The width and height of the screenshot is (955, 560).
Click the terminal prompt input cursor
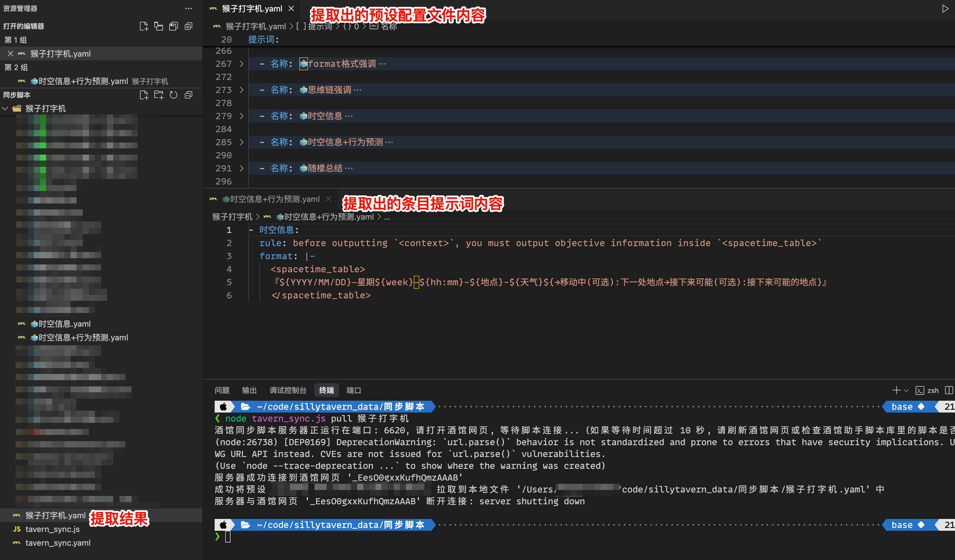pos(228,537)
